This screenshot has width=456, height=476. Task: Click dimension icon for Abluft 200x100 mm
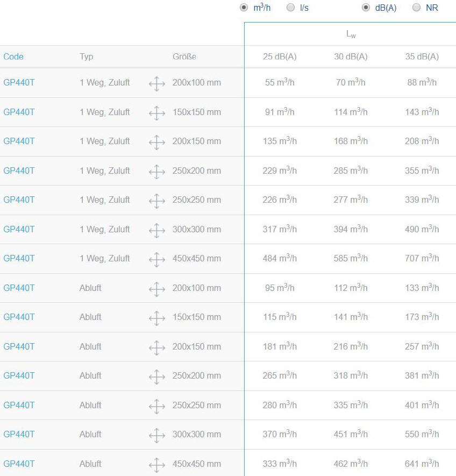coord(157,289)
